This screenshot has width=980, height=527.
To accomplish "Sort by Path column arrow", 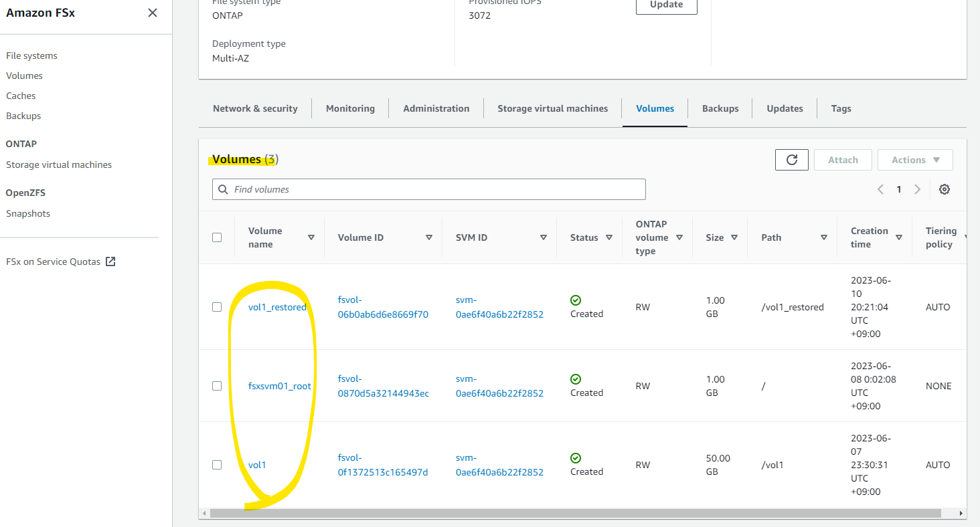I will point(824,237).
